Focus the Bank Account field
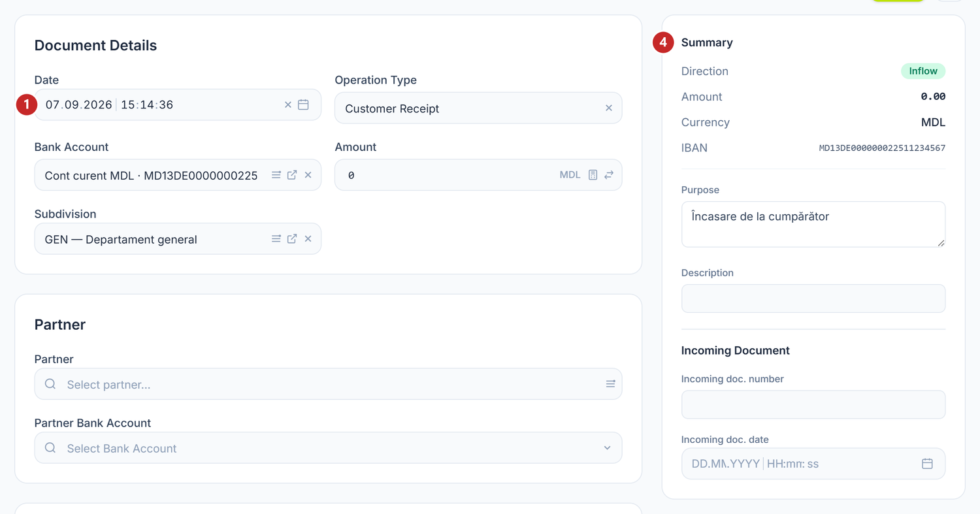This screenshot has height=514, width=980. click(178, 175)
